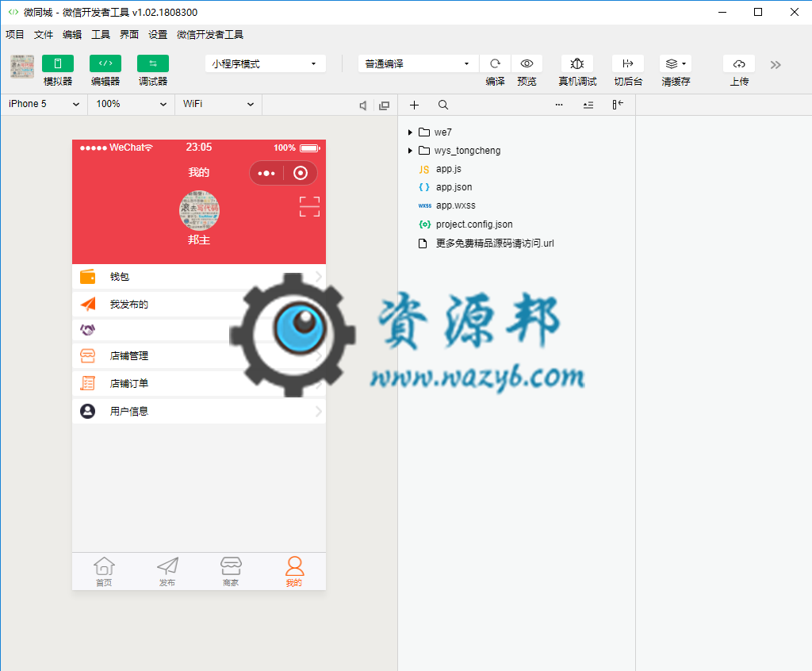Open the 清缓存 clear cache layers icon
Viewport: 812px width, 671px height.
(x=676, y=63)
